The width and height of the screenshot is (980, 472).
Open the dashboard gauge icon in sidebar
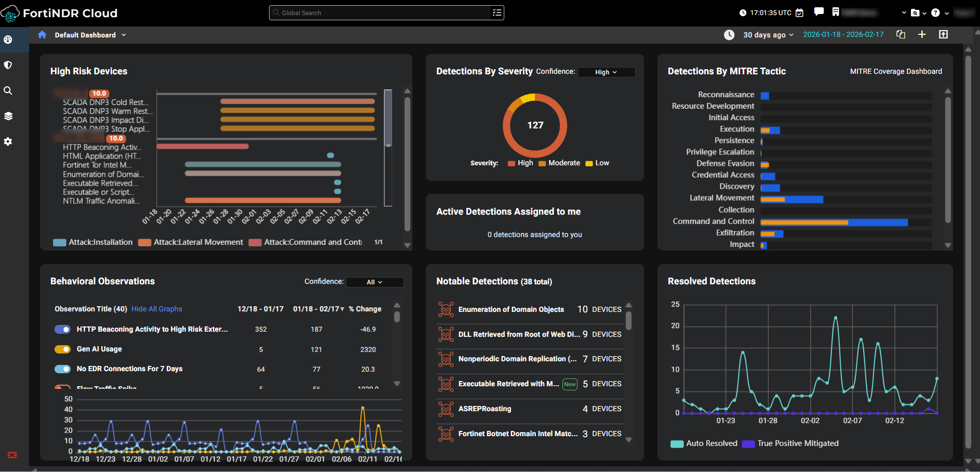pos(8,40)
